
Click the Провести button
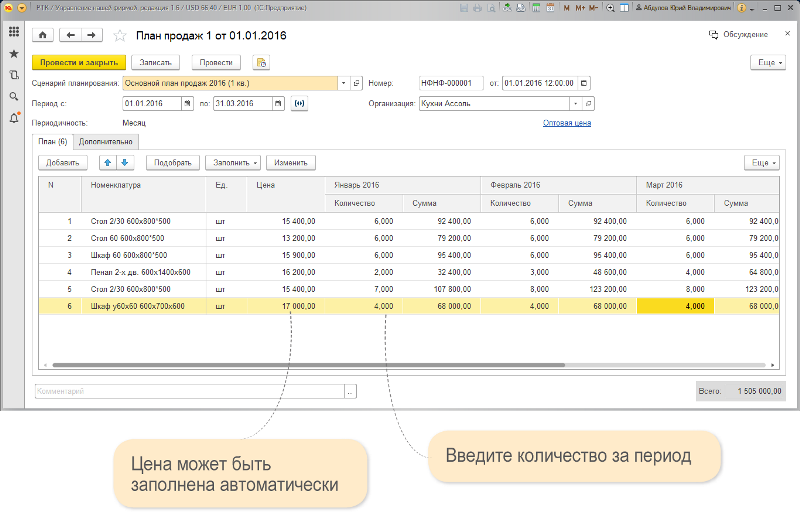(x=216, y=62)
